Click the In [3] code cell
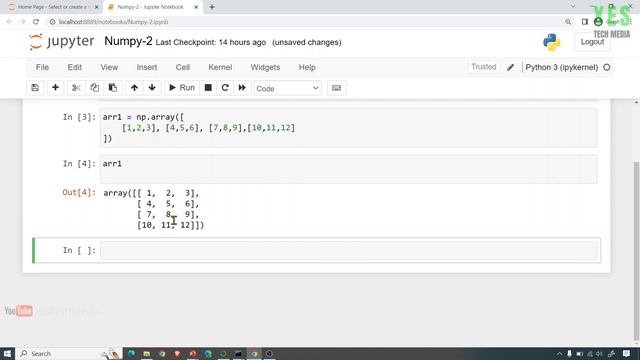Screen dimensions: 640x360 [349, 128]
